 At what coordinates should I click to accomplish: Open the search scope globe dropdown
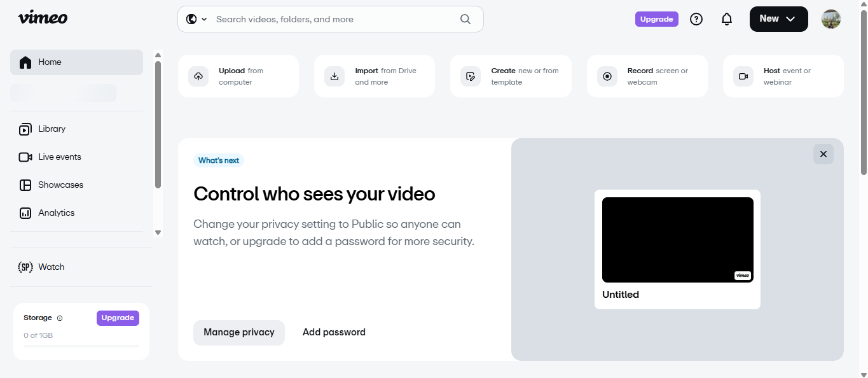coord(196,19)
